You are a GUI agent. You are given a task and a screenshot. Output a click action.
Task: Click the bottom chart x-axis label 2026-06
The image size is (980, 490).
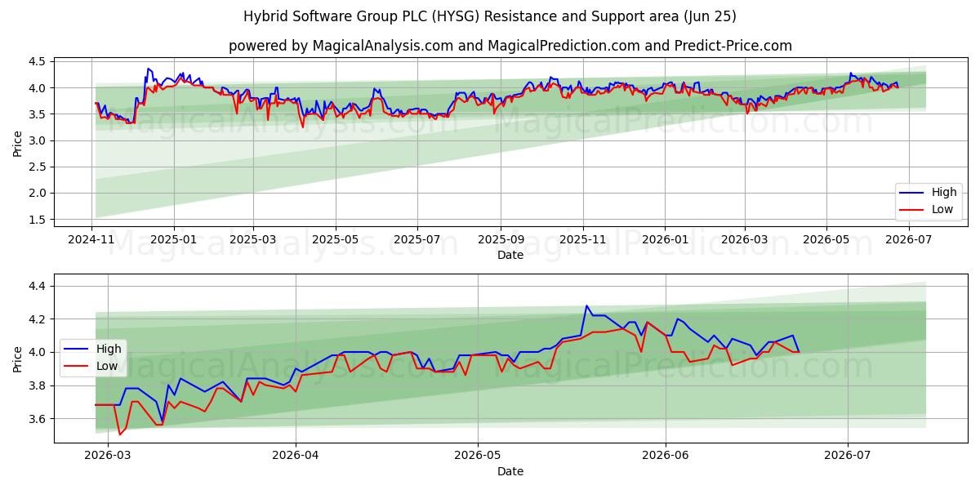pos(666,455)
